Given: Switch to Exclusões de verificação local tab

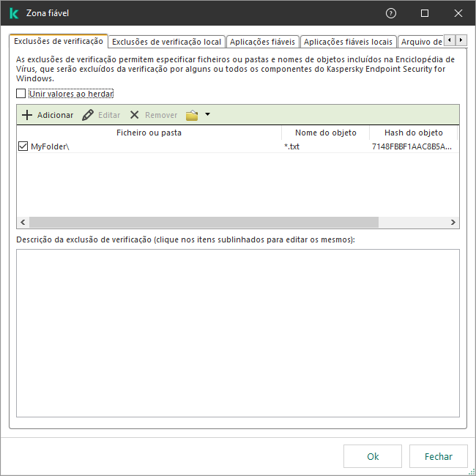Looking at the screenshot, I should tap(166, 42).
